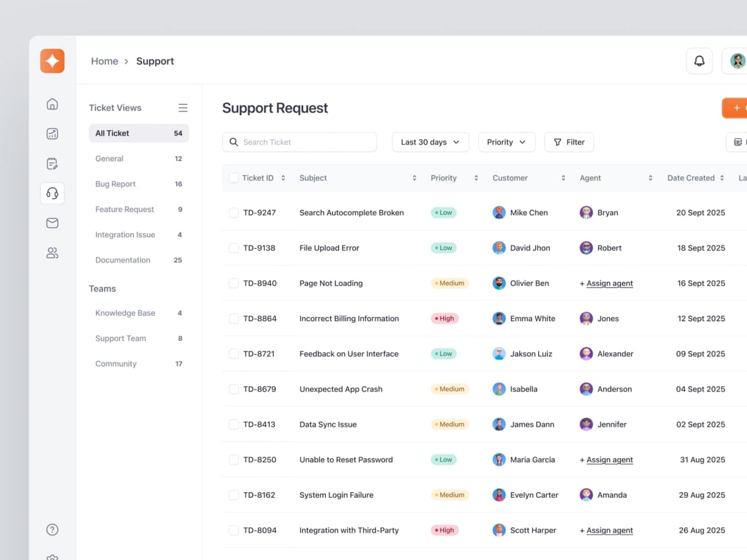Expand the Priority filter dropdown
Image resolution: width=747 pixels, height=560 pixels.
click(507, 142)
